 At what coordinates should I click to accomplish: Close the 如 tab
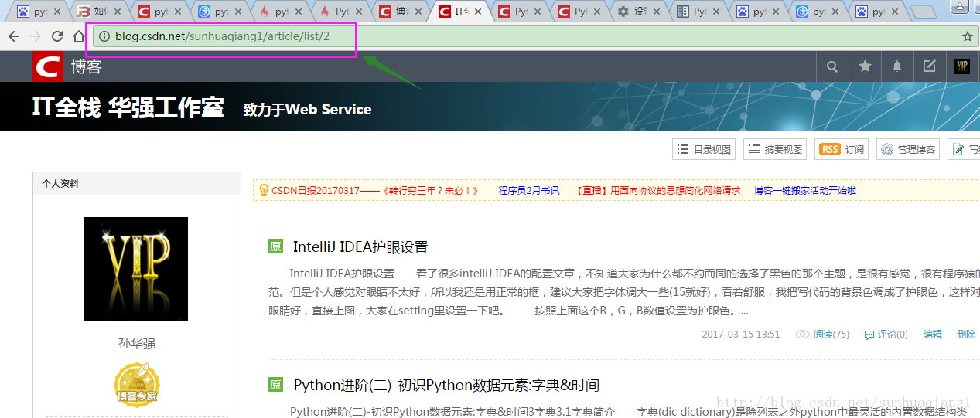pos(117,12)
